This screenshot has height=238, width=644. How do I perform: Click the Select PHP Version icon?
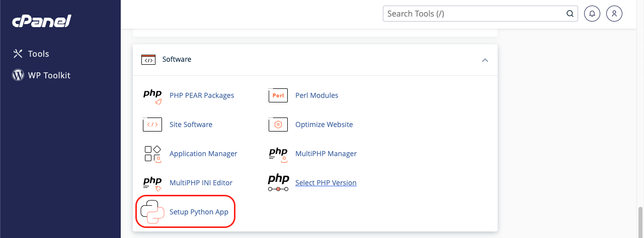[x=278, y=183]
